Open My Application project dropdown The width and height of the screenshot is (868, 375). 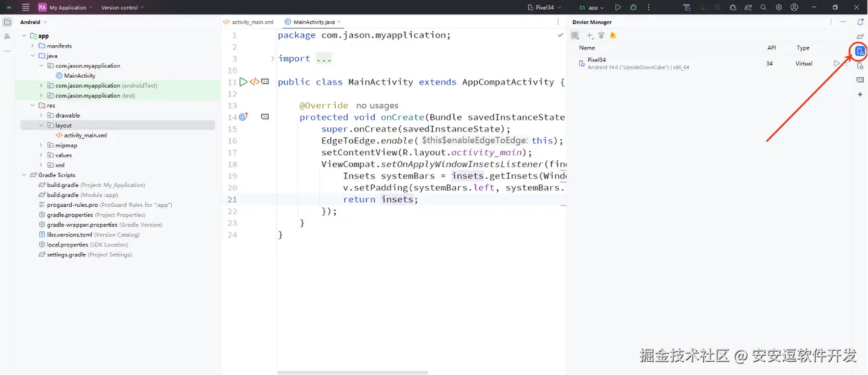point(65,7)
